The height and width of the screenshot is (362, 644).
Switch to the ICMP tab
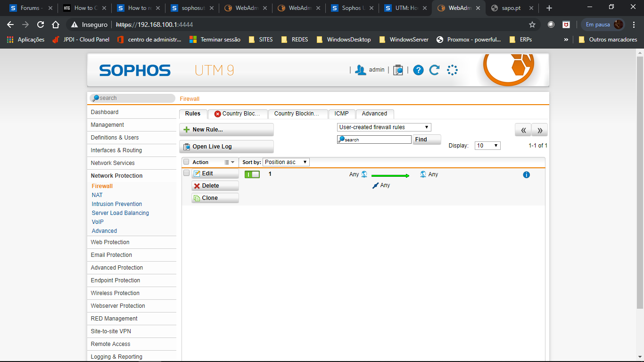pos(341,114)
